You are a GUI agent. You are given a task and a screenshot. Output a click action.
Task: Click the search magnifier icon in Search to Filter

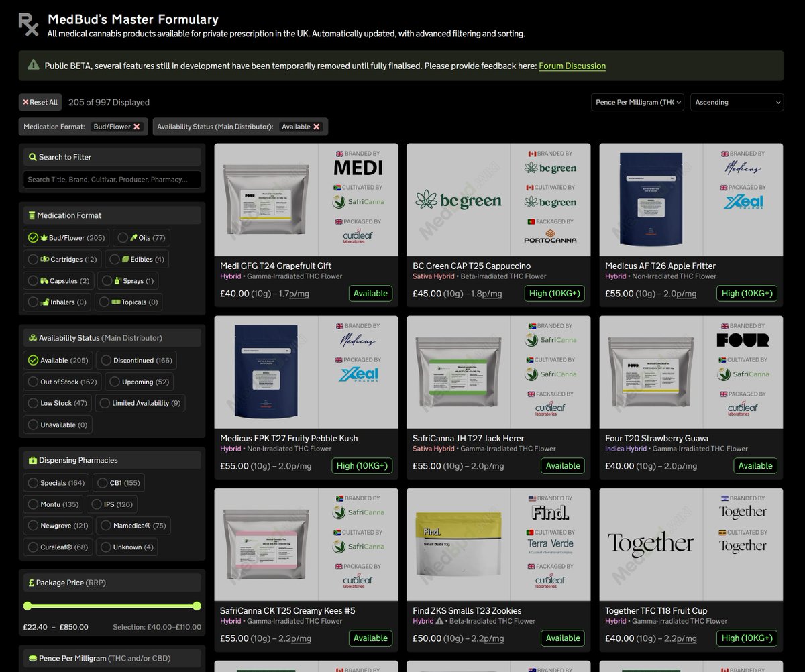pos(32,157)
